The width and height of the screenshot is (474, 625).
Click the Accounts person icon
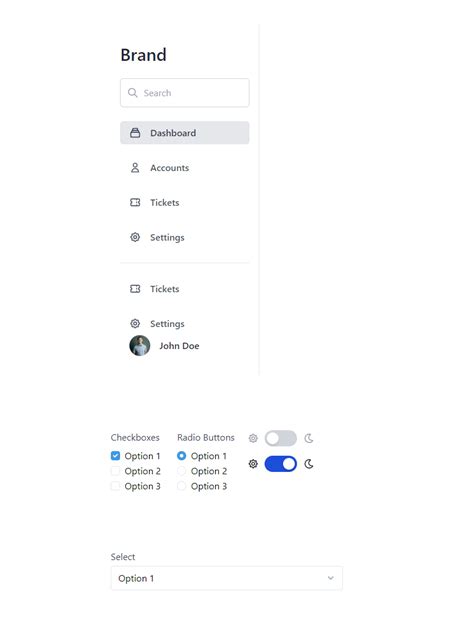click(x=135, y=168)
